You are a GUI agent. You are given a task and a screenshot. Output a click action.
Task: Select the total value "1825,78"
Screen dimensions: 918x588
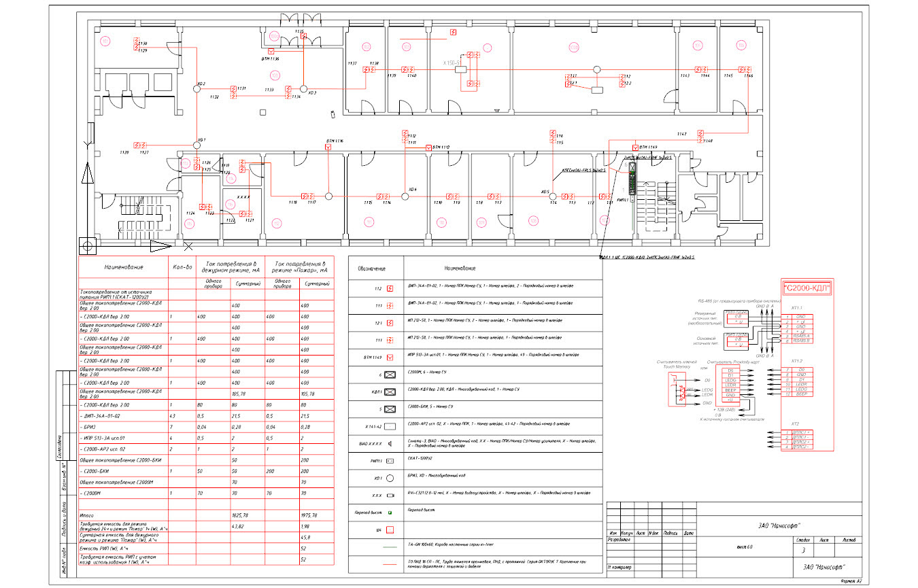(x=241, y=515)
